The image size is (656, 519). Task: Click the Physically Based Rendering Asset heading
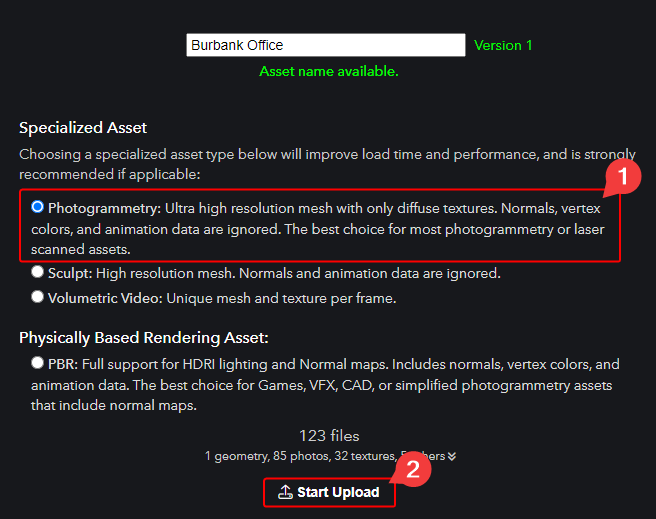pyautogui.click(x=144, y=337)
